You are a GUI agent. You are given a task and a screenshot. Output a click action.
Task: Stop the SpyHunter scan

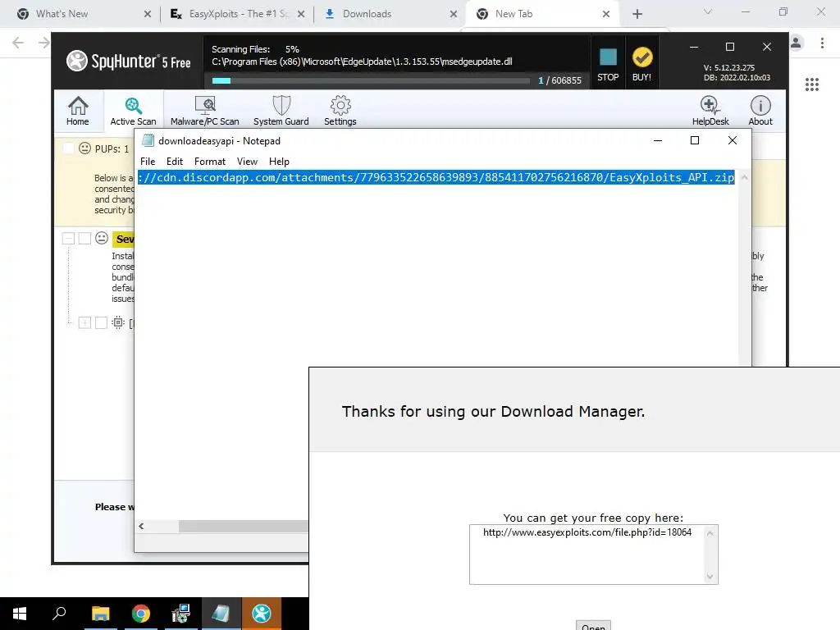coord(608,64)
